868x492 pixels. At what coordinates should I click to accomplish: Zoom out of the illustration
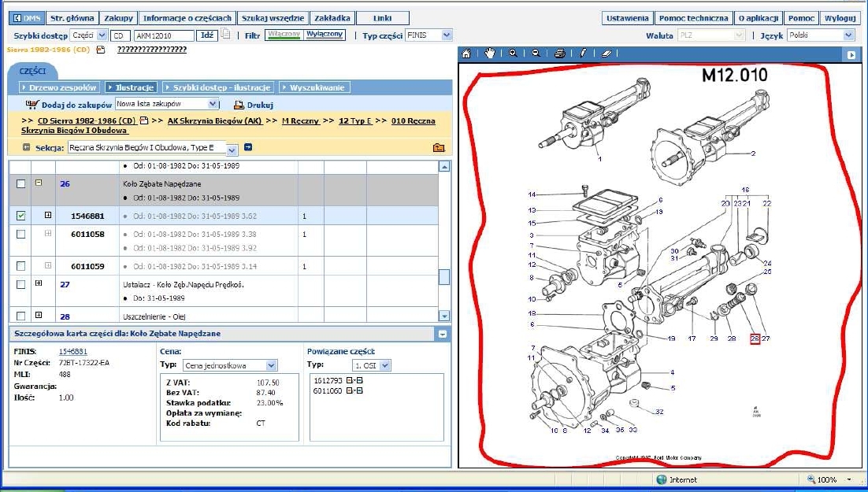click(x=536, y=54)
